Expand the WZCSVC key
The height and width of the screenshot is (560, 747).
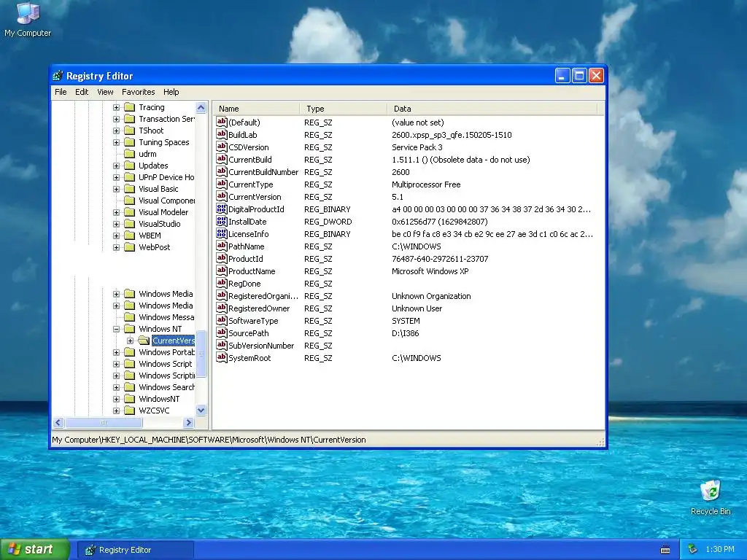[x=116, y=411]
